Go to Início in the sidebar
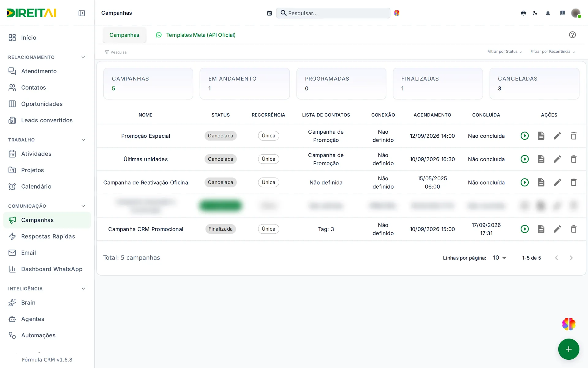The image size is (588, 368). click(47, 37)
